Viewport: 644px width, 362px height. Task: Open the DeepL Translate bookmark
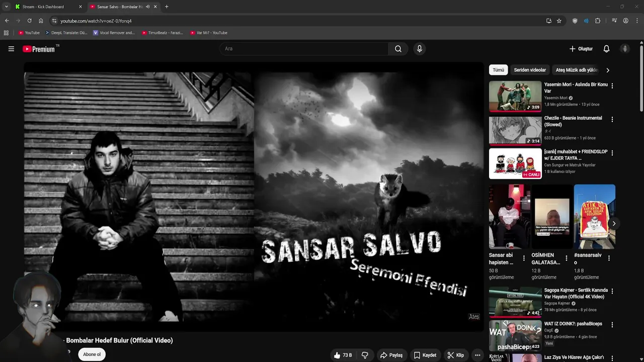pos(66,33)
